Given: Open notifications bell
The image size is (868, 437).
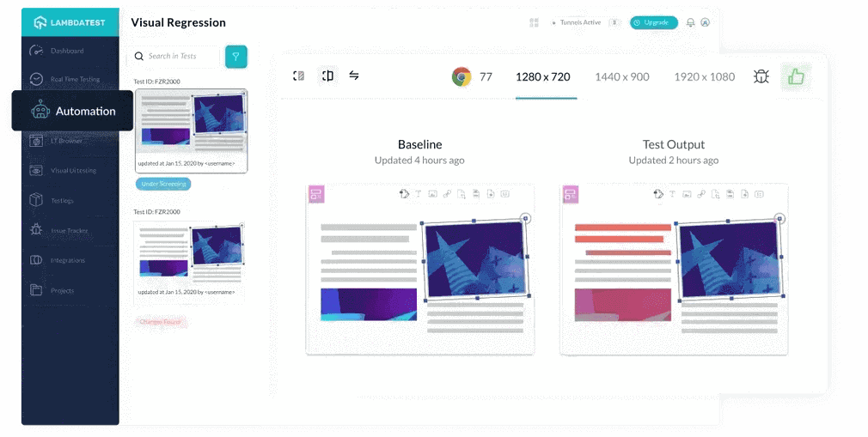Looking at the screenshot, I should pos(690,22).
